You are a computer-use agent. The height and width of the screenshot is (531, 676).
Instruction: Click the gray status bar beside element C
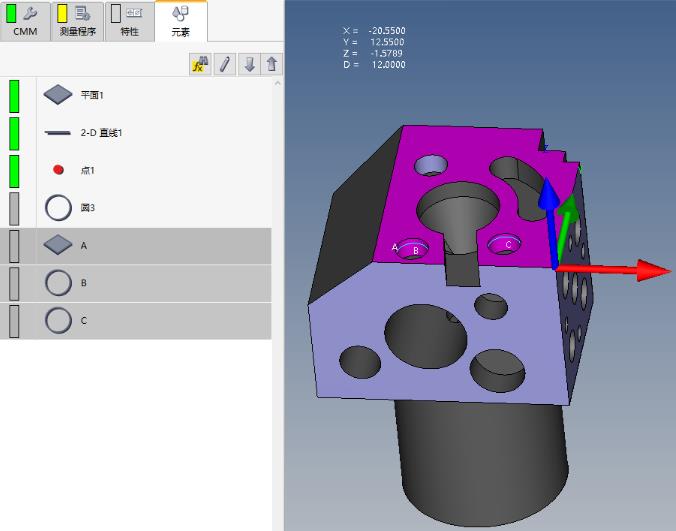coord(14,321)
